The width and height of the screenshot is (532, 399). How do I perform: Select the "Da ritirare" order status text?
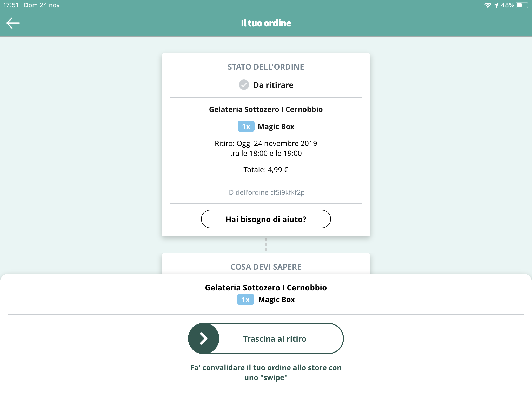[273, 85]
